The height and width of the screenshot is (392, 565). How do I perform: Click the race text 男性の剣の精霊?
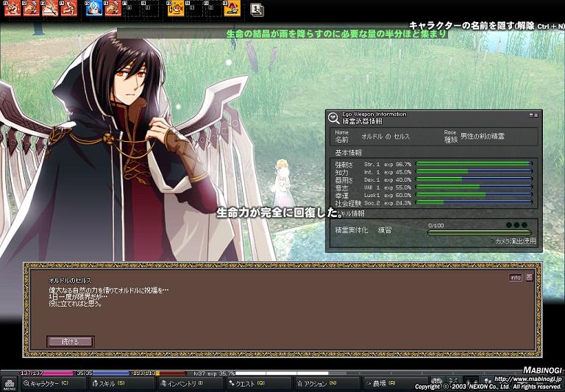point(483,136)
